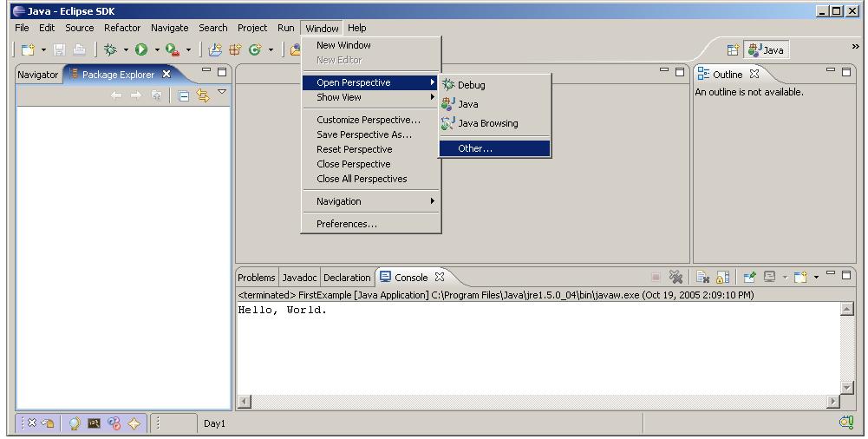Screen dimensions: 868x439
Task: Click the Clear Console icon
Action: (x=703, y=277)
